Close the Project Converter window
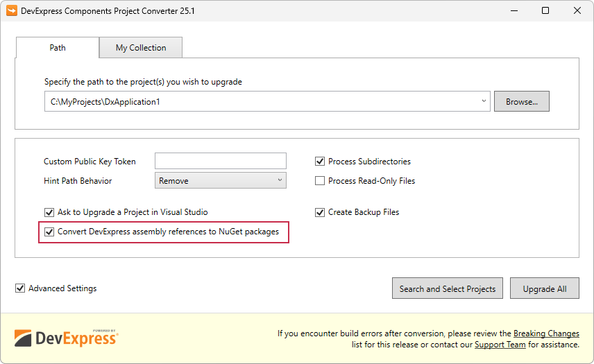The width and height of the screenshot is (594, 364). tap(577, 10)
